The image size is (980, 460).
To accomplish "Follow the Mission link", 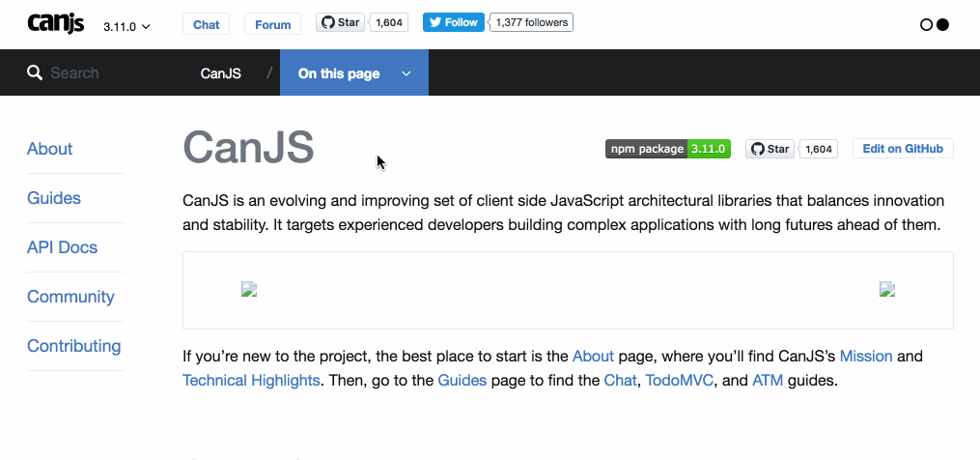I will [x=866, y=357].
